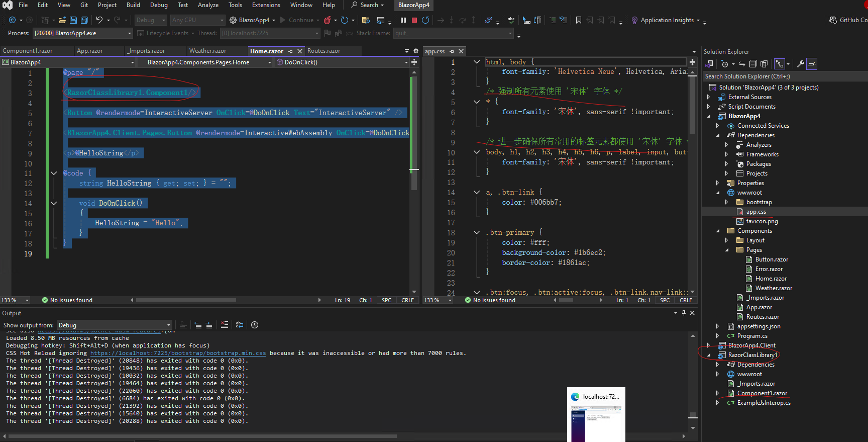Click the bookmark toggle toolbar icon
Viewport: 868px width, 442px height.
(x=579, y=20)
